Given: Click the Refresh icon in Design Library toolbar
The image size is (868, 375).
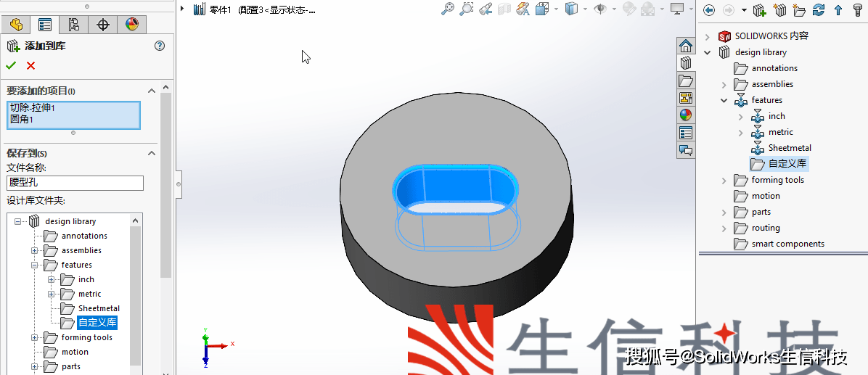Looking at the screenshot, I should click(x=819, y=10).
